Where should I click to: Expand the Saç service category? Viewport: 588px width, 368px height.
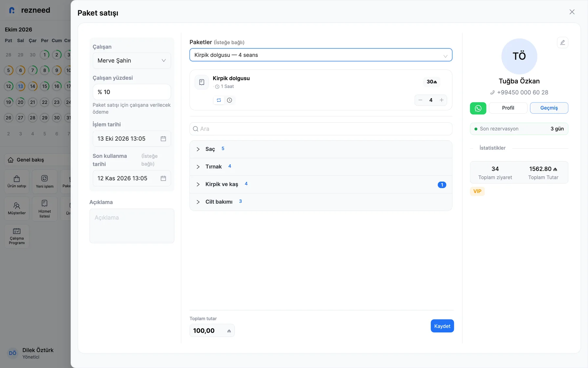pos(321,149)
